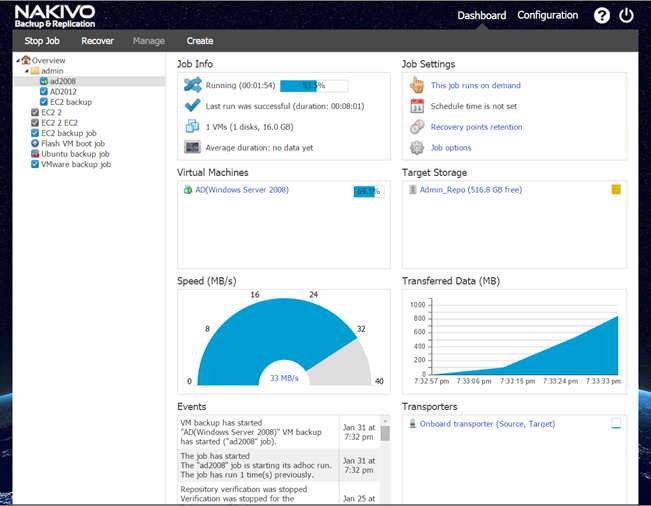Select Ubuntu backup job in tree
Image resolution: width=651 pixels, height=506 pixels.
click(x=75, y=154)
